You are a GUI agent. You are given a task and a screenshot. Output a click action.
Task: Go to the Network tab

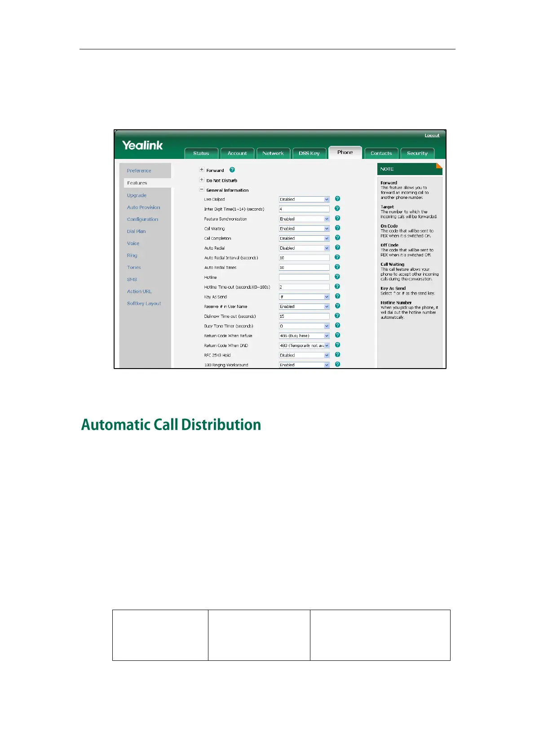(273, 153)
